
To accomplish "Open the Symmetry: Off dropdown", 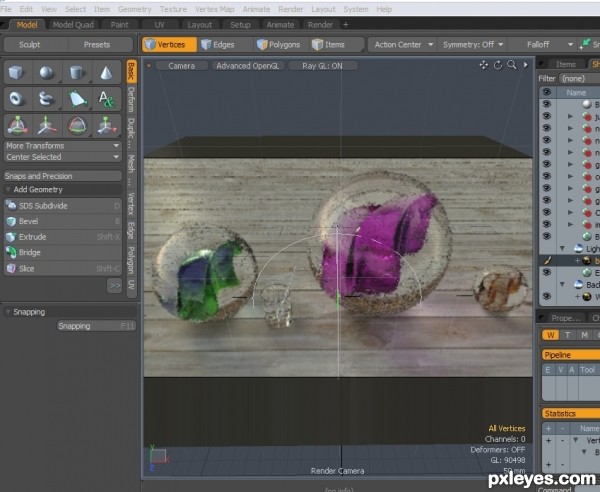I will tap(473, 45).
